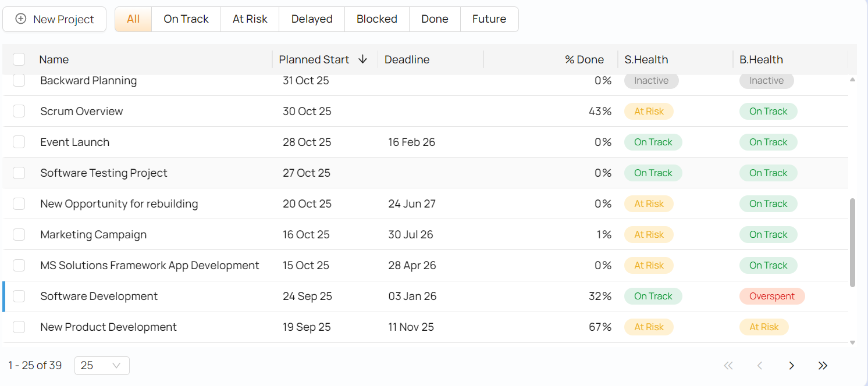This screenshot has width=868, height=386.
Task: Click the Planned Start sort arrow
Action: (363, 59)
